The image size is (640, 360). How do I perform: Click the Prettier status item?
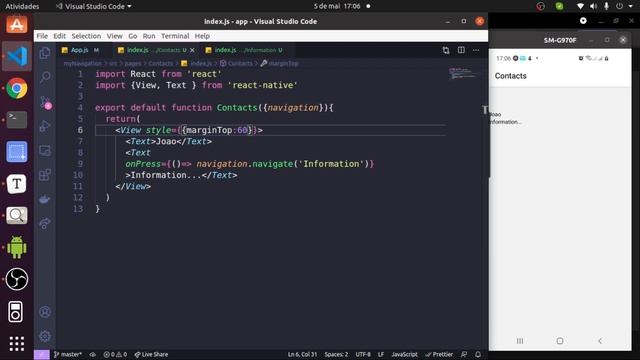tap(439, 354)
